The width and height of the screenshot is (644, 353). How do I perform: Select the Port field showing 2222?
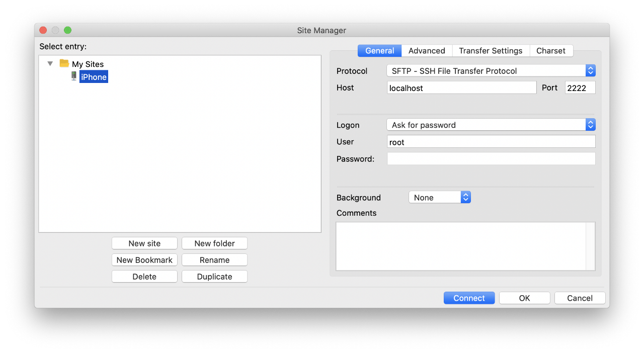(x=580, y=87)
